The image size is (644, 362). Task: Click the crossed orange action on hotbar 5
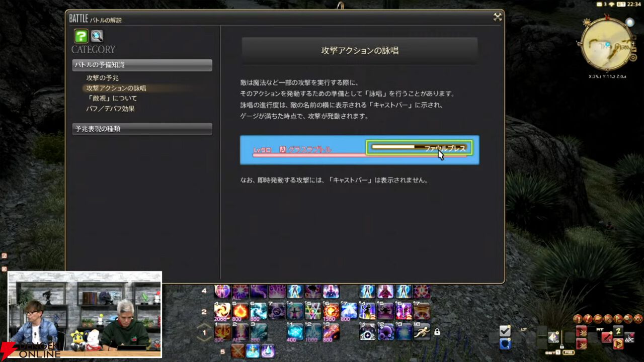(x=237, y=351)
